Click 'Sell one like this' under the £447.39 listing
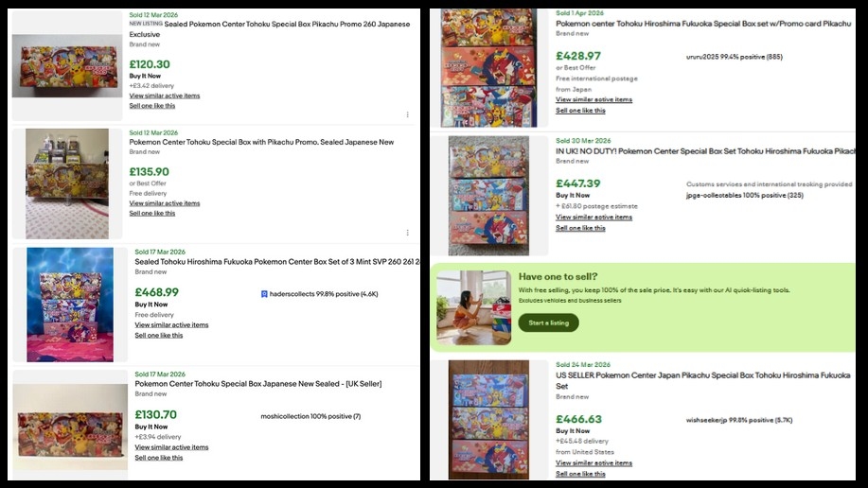This screenshot has height=488, width=868. coord(580,228)
